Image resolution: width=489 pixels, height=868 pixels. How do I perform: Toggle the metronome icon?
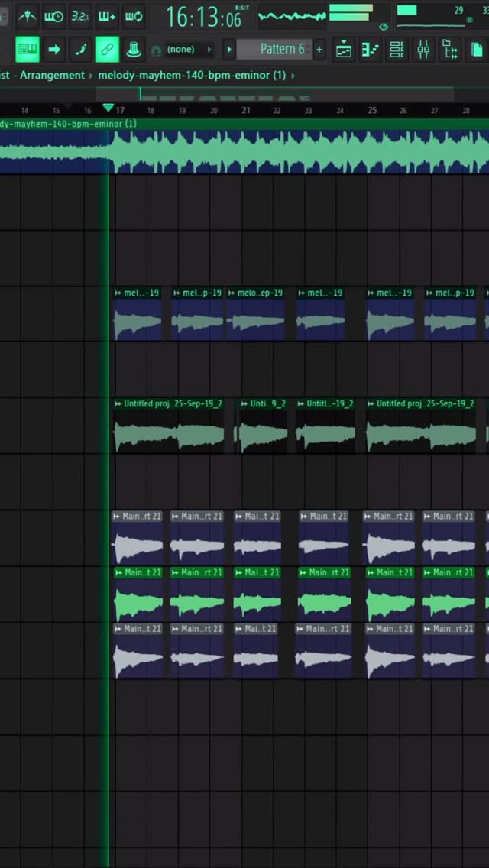coord(28,16)
